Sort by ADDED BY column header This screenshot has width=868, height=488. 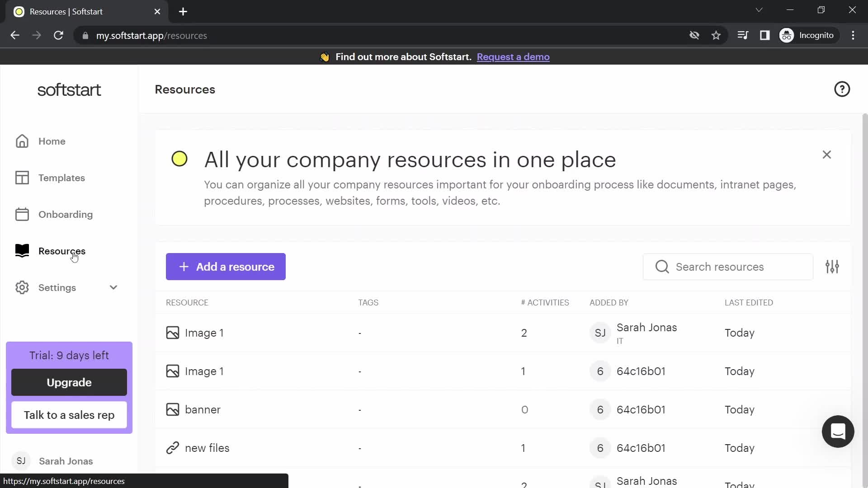[609, 302]
